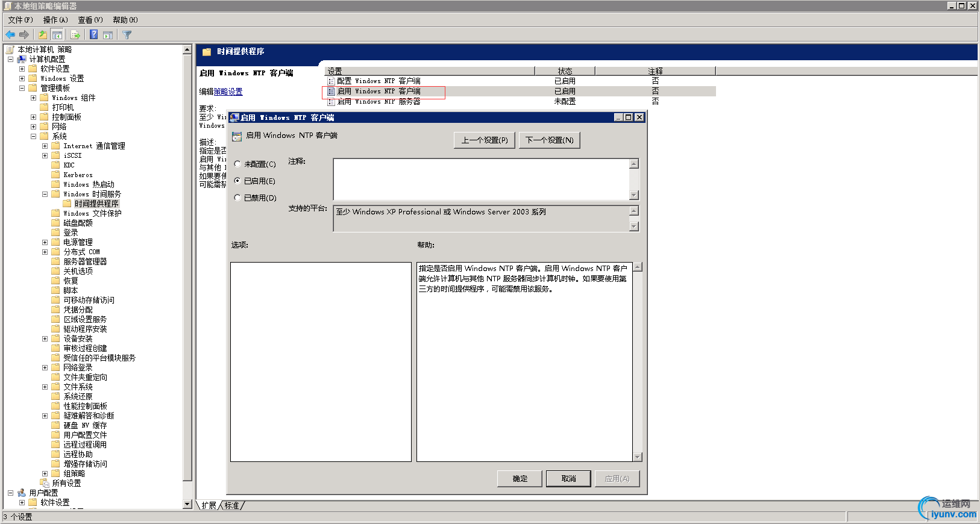Toggle the Show/Hide console tree icon
Screen dimensions: 980x524
click(x=57, y=35)
